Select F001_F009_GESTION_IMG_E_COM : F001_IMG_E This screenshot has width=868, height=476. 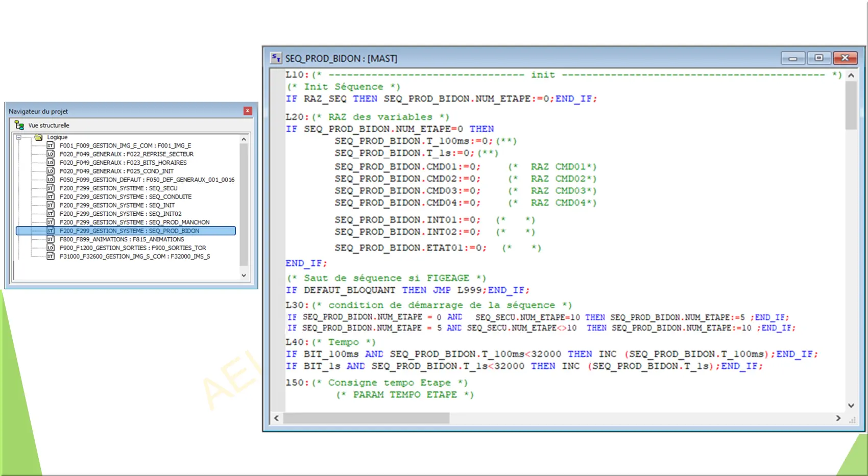[125, 145]
